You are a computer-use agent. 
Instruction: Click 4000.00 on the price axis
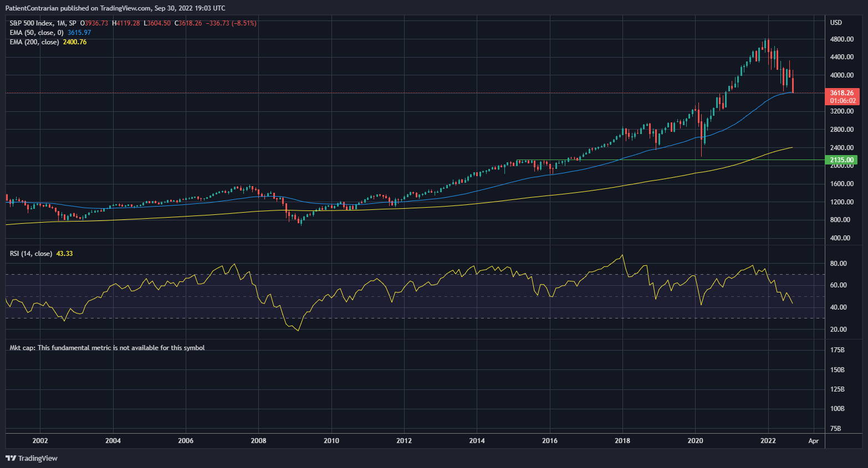841,75
